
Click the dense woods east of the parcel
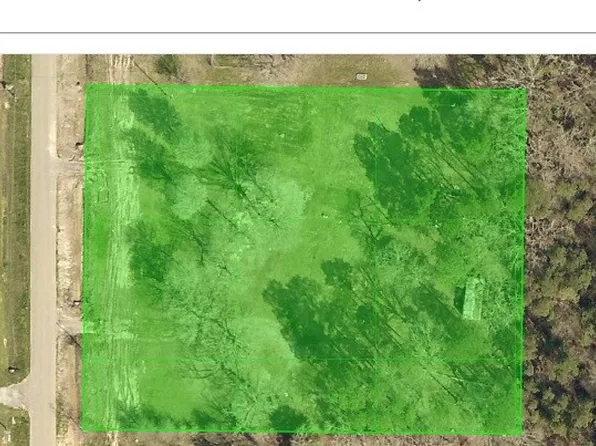click(x=561, y=251)
